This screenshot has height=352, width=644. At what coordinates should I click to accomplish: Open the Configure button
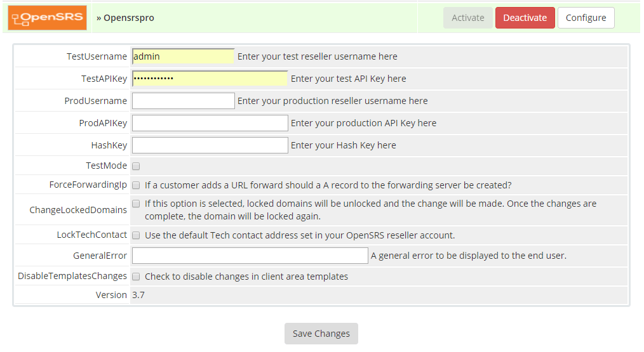click(x=586, y=18)
